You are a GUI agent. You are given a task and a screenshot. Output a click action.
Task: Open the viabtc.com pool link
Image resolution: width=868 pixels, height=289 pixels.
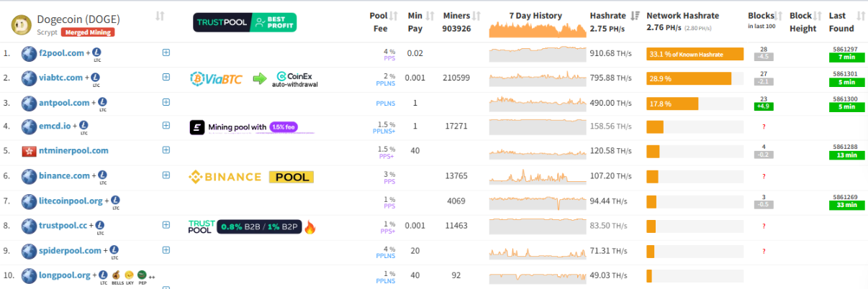tap(62, 78)
